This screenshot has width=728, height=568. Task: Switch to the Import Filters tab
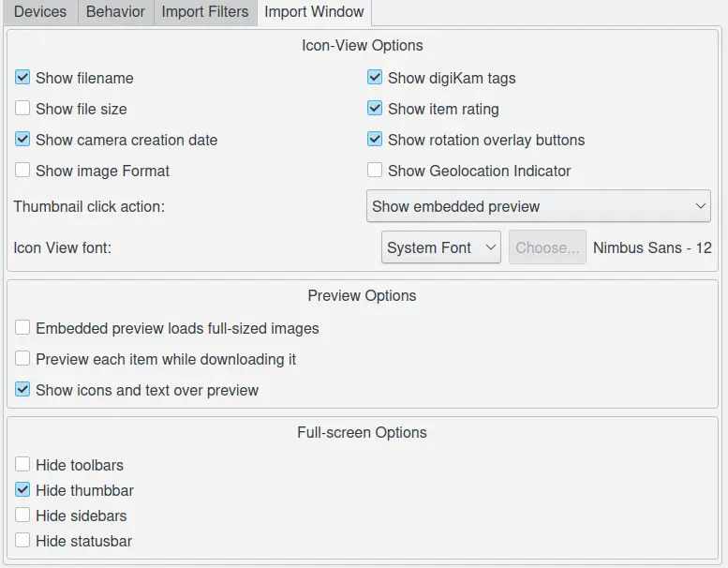pos(205,12)
